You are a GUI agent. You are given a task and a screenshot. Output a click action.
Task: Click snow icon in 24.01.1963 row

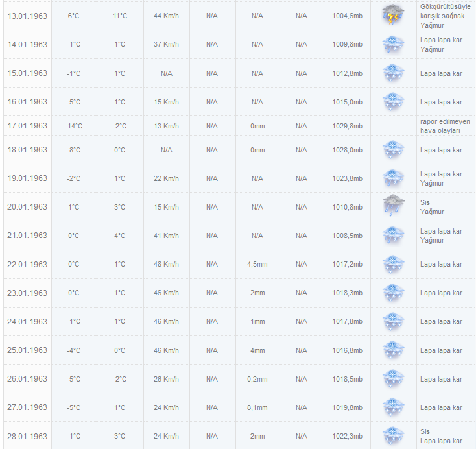[x=393, y=321]
